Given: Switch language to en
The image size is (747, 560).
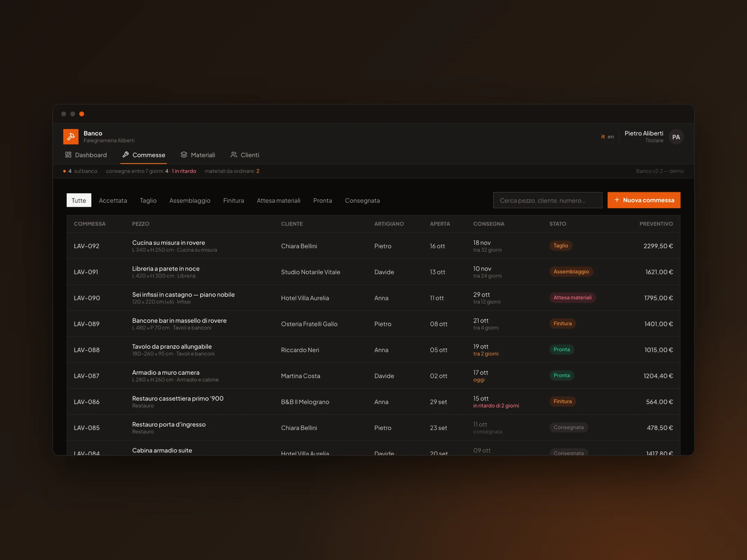Looking at the screenshot, I should (x=611, y=137).
